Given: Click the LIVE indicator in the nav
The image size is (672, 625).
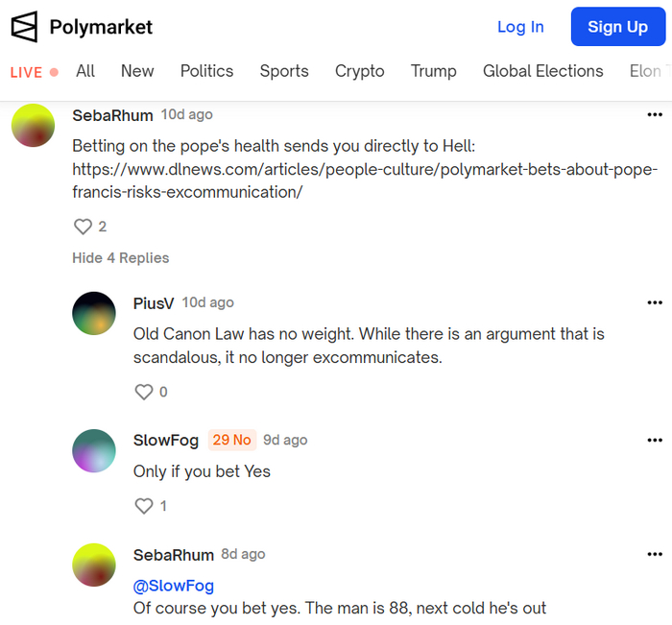Looking at the screenshot, I should [x=34, y=72].
